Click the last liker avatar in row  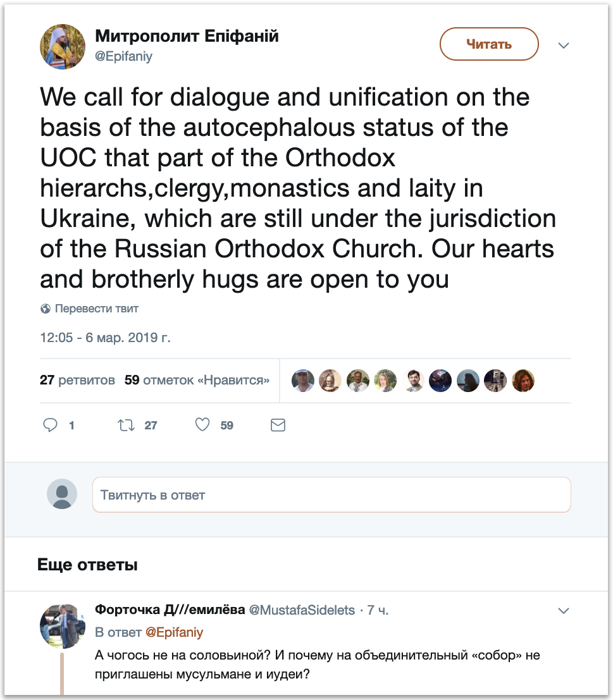click(x=523, y=381)
